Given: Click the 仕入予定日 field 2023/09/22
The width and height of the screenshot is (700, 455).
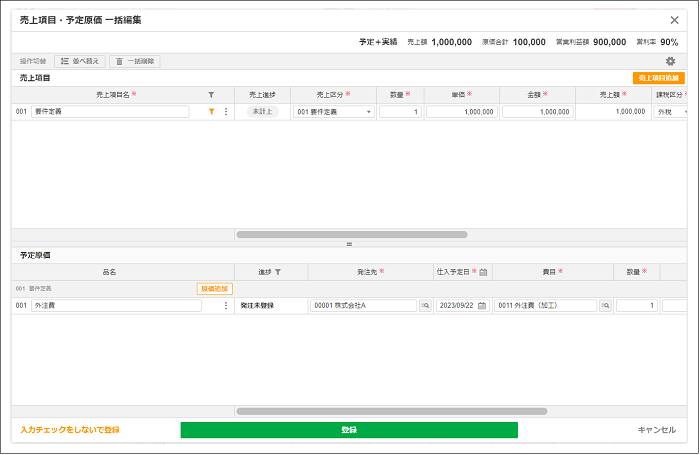Looking at the screenshot, I should (463, 305).
